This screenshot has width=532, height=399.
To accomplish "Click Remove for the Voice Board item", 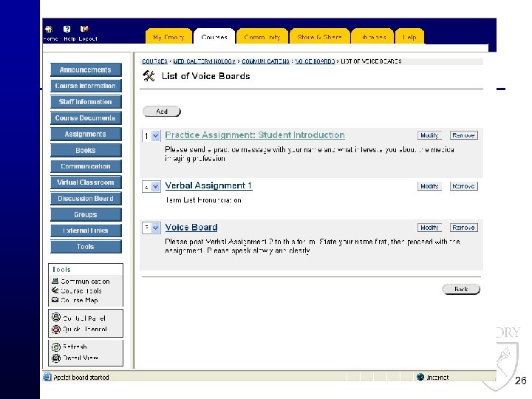I will click(463, 228).
